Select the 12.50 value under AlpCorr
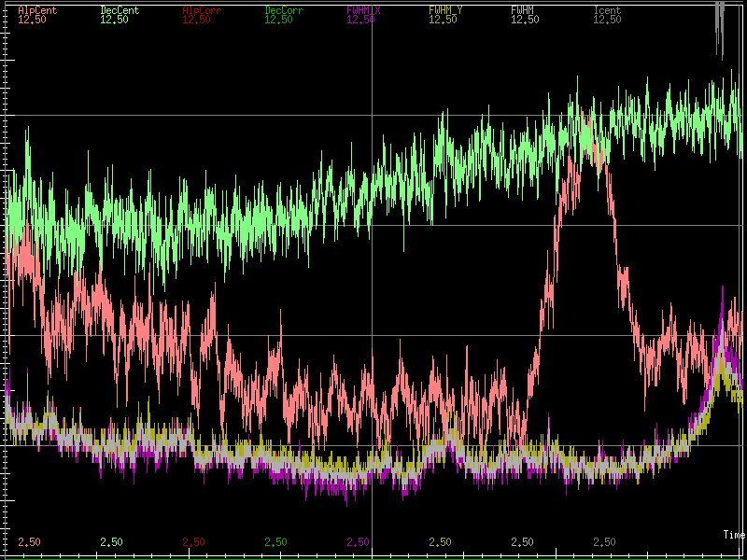The height and width of the screenshot is (560, 747). [x=197, y=20]
